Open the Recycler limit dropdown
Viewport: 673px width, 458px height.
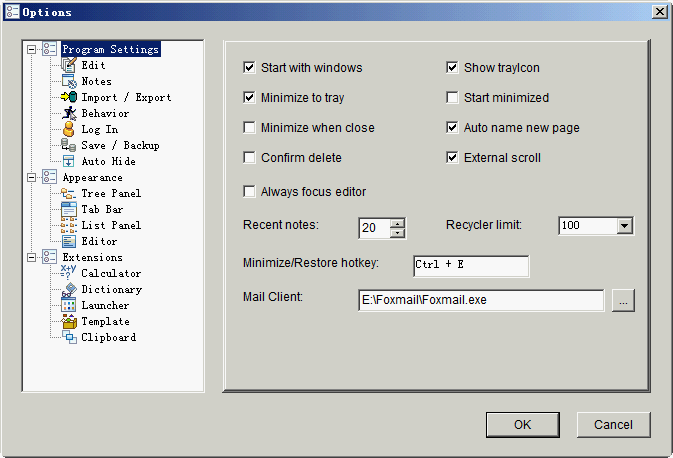(624, 226)
